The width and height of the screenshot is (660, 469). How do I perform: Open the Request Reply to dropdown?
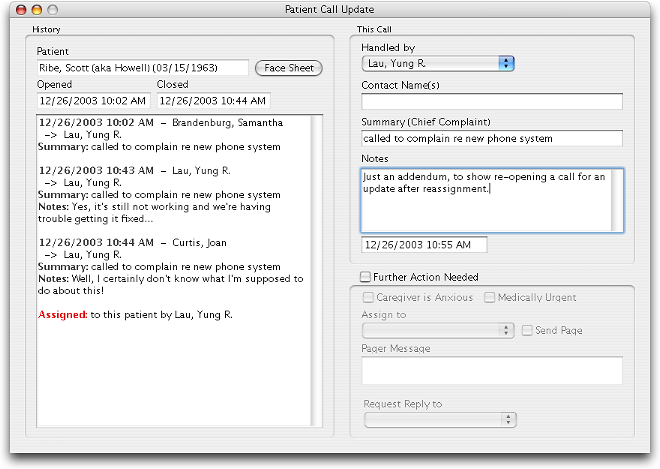[x=439, y=420]
